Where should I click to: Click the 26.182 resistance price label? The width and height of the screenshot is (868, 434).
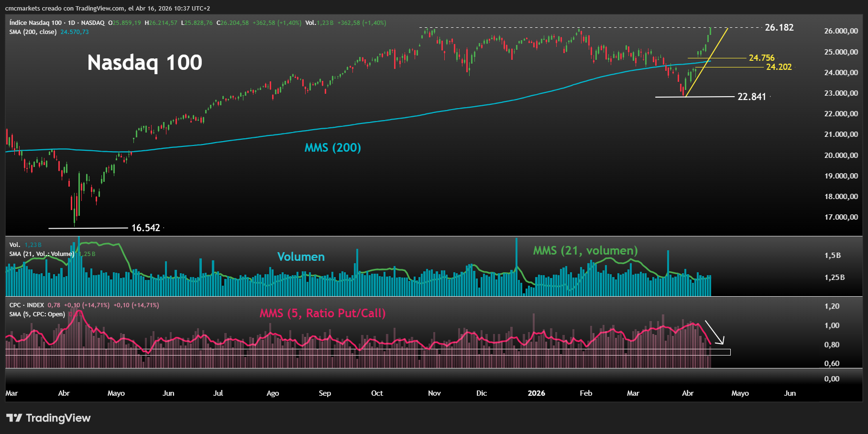click(780, 28)
